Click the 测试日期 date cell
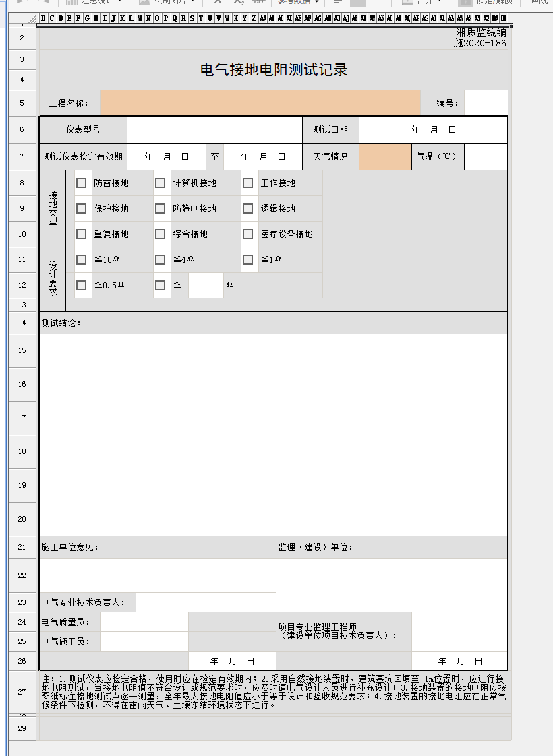The height and width of the screenshot is (756, 553). pyautogui.click(x=434, y=129)
